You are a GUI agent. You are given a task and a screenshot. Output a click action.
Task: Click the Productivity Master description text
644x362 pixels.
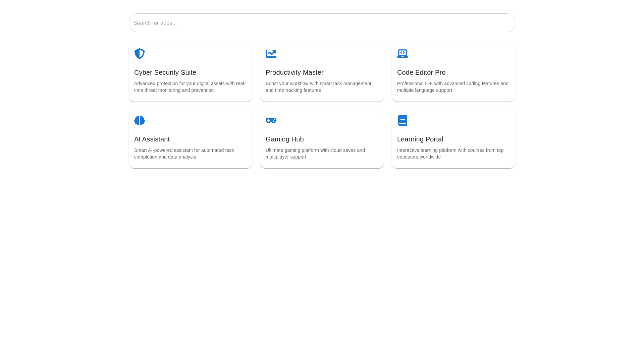point(318,87)
